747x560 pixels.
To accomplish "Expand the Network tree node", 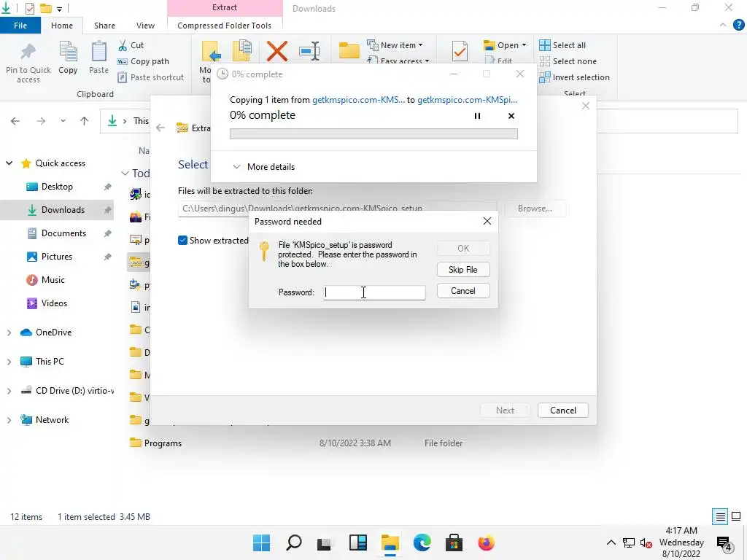I will click(9, 420).
